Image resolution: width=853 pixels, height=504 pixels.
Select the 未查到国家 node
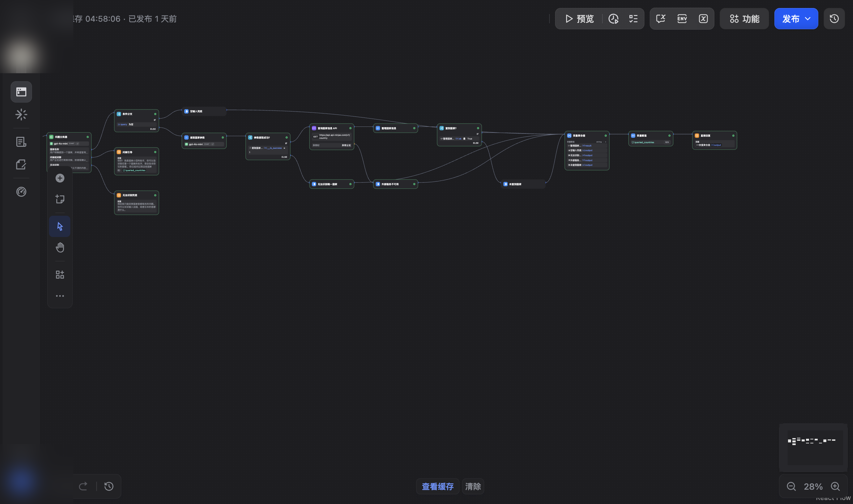[x=523, y=184]
